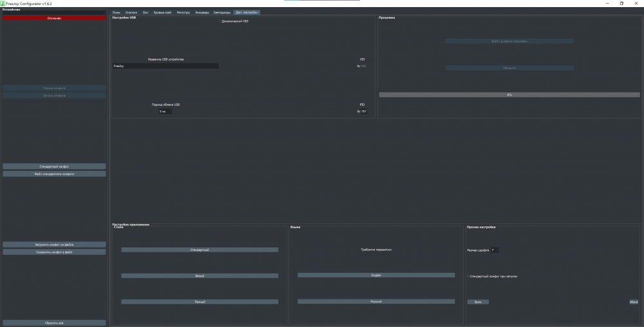Click the Стандартный конфиг button
The height and width of the screenshot is (327, 644).
click(54, 166)
